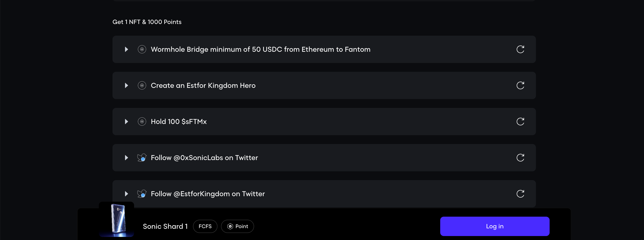Expand the Wormhole Bridge task arrow
644x240 pixels.
tap(126, 49)
